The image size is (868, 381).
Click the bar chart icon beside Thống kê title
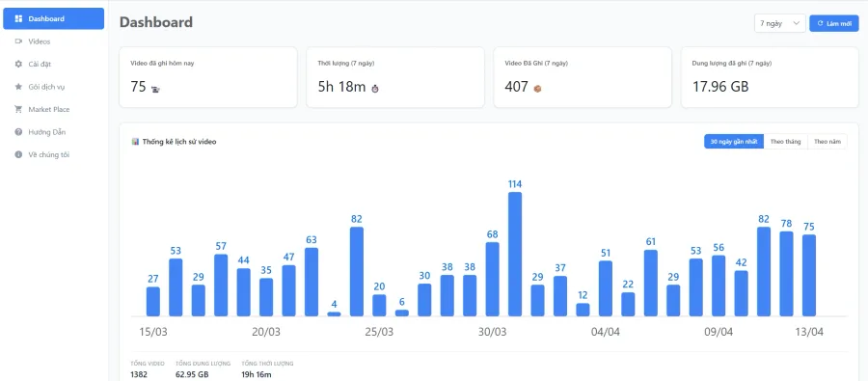click(135, 142)
